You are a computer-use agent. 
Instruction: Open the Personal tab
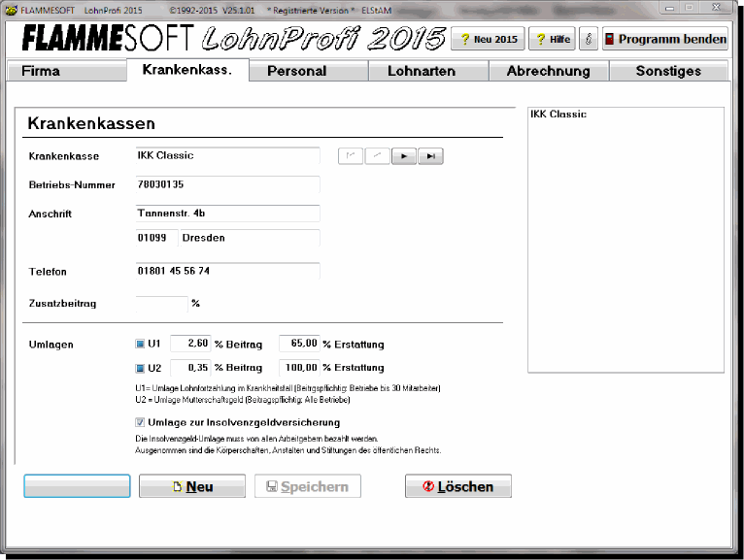coord(309,71)
